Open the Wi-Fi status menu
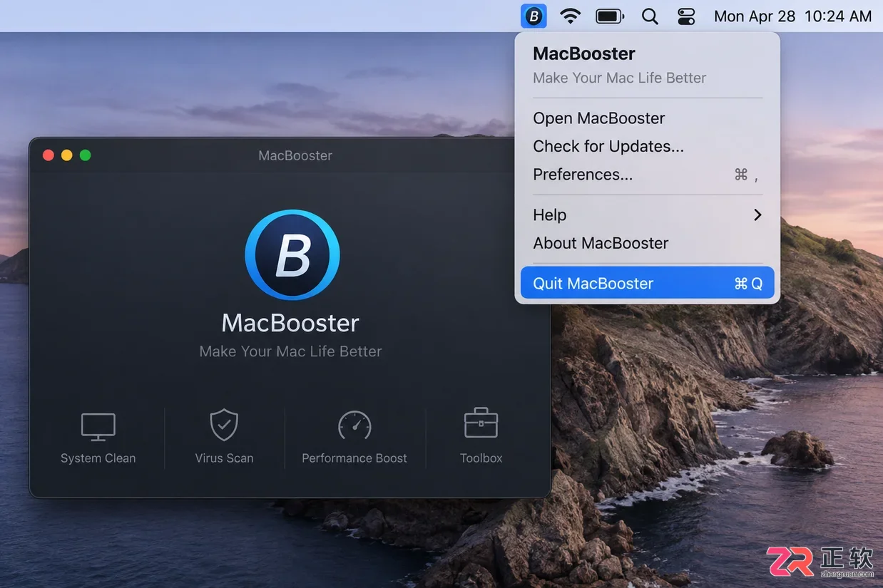Image resolution: width=883 pixels, height=588 pixels. tap(570, 16)
